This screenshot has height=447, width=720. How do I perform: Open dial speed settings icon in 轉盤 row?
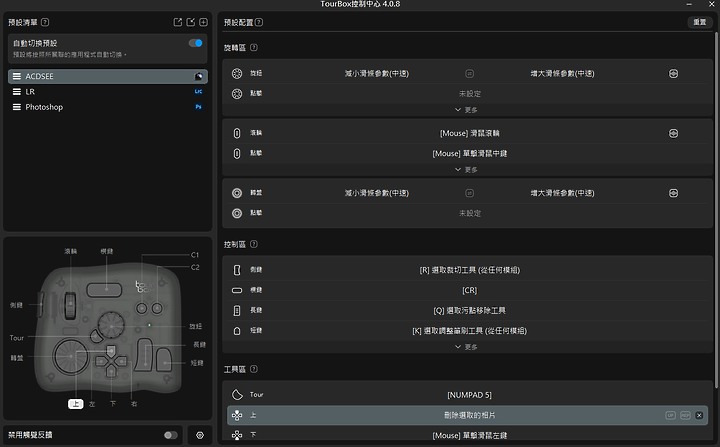tap(673, 193)
